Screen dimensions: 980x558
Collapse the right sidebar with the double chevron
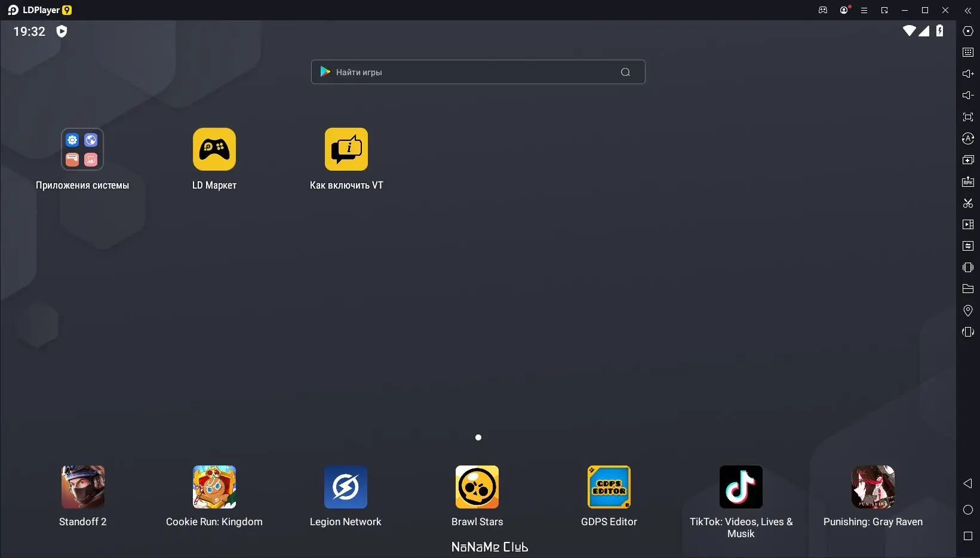968,10
